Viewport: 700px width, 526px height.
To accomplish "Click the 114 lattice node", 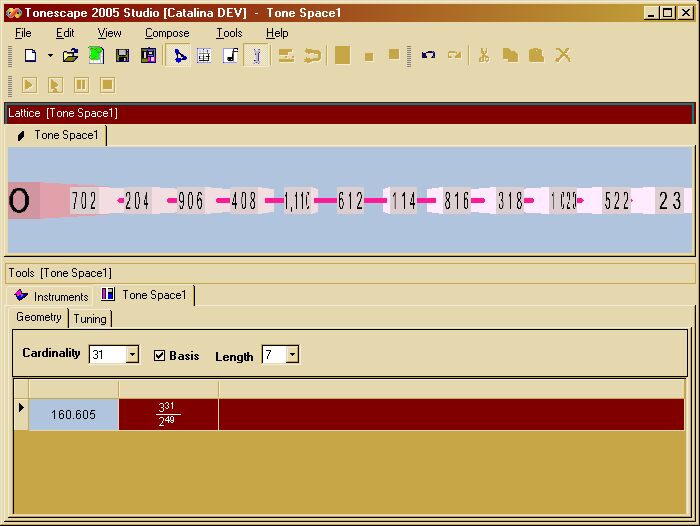I will (x=404, y=200).
